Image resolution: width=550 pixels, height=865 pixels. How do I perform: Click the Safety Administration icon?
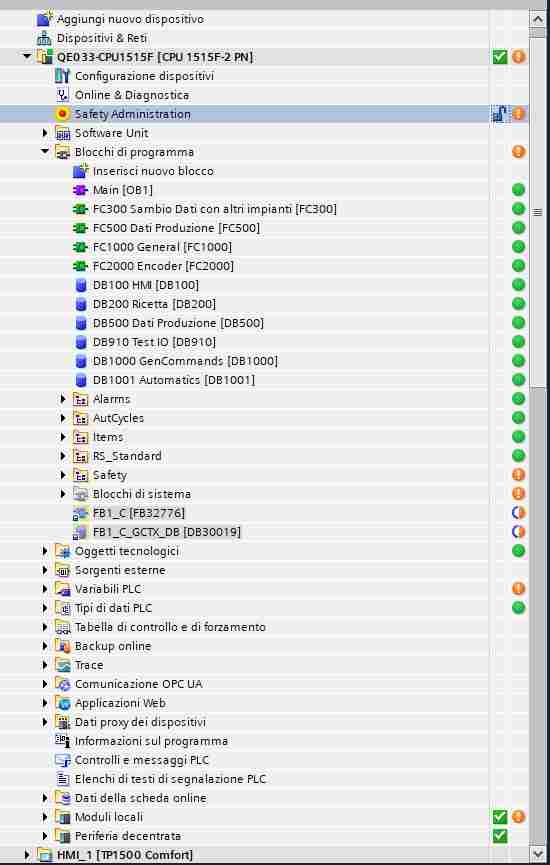[63, 114]
